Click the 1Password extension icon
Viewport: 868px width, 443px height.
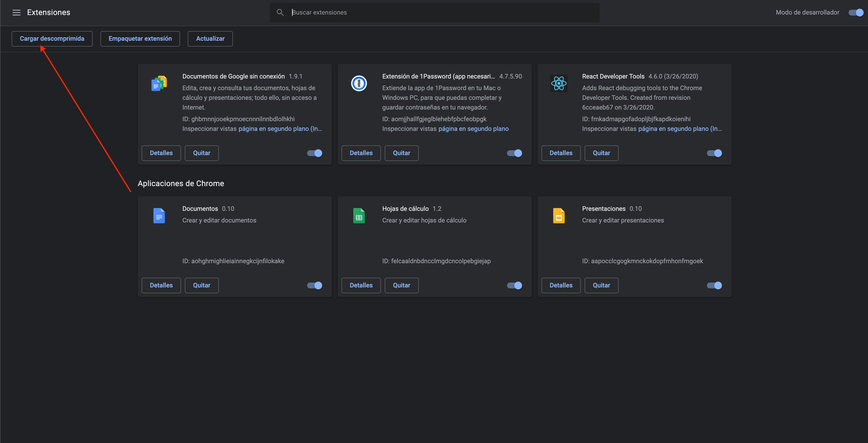coord(359,83)
